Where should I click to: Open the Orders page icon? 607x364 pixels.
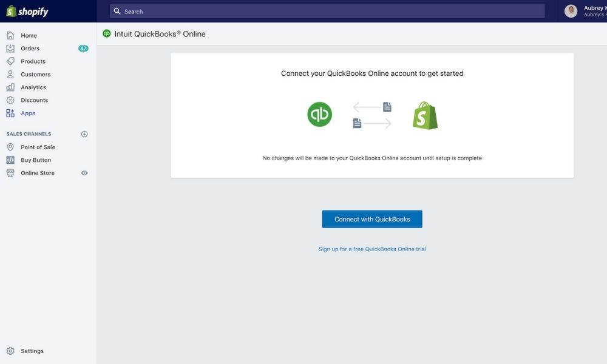(x=10, y=48)
